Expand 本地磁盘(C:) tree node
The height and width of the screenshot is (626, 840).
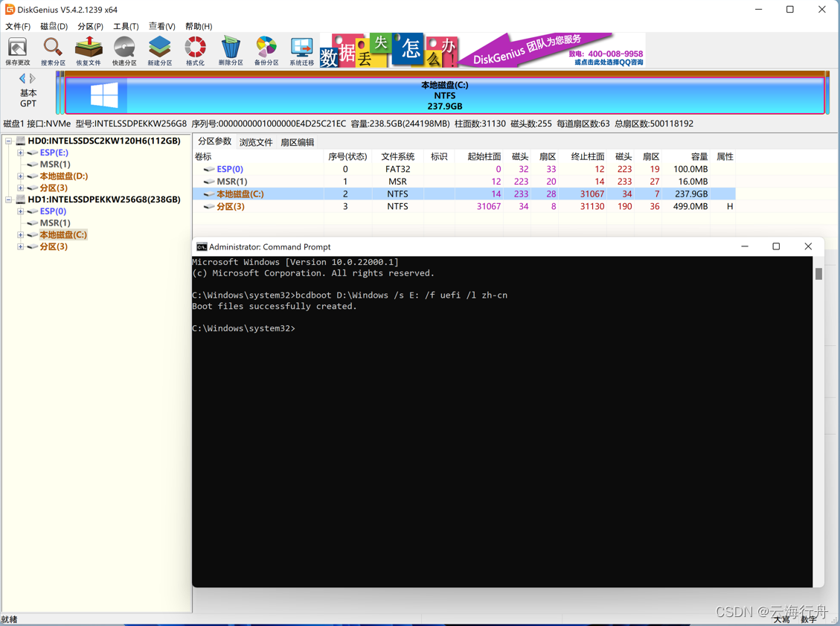20,234
